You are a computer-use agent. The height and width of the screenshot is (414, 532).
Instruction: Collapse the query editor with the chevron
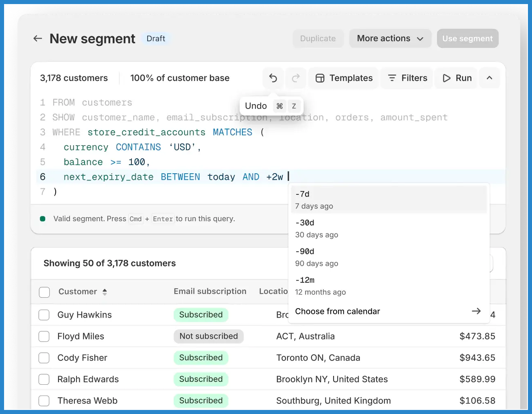point(490,78)
